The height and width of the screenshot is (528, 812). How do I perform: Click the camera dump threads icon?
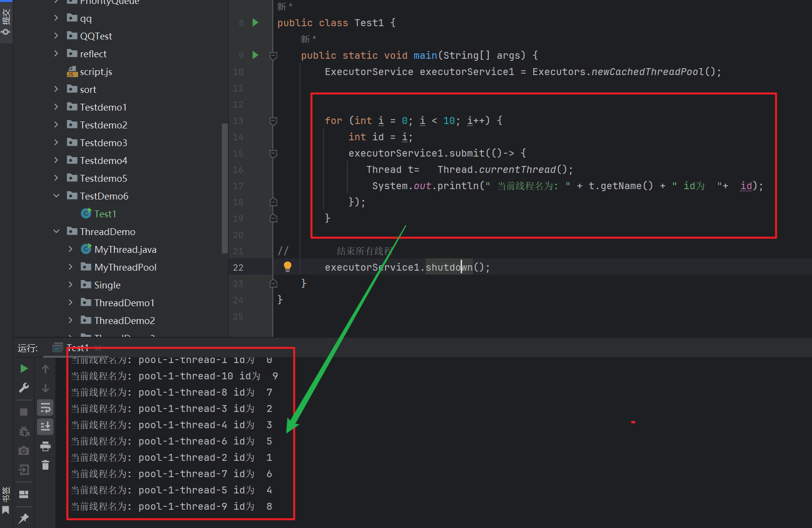tap(24, 450)
